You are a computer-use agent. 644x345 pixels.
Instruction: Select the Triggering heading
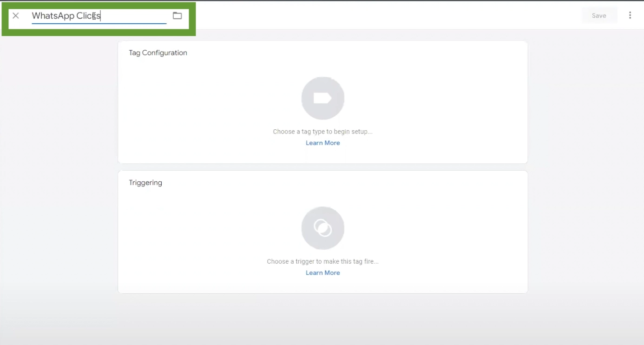[x=145, y=183]
